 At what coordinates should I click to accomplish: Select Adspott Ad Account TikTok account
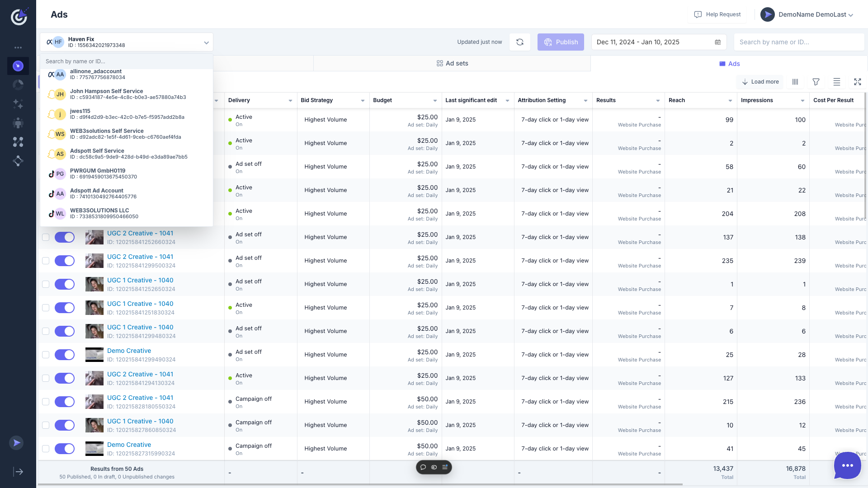(x=127, y=193)
